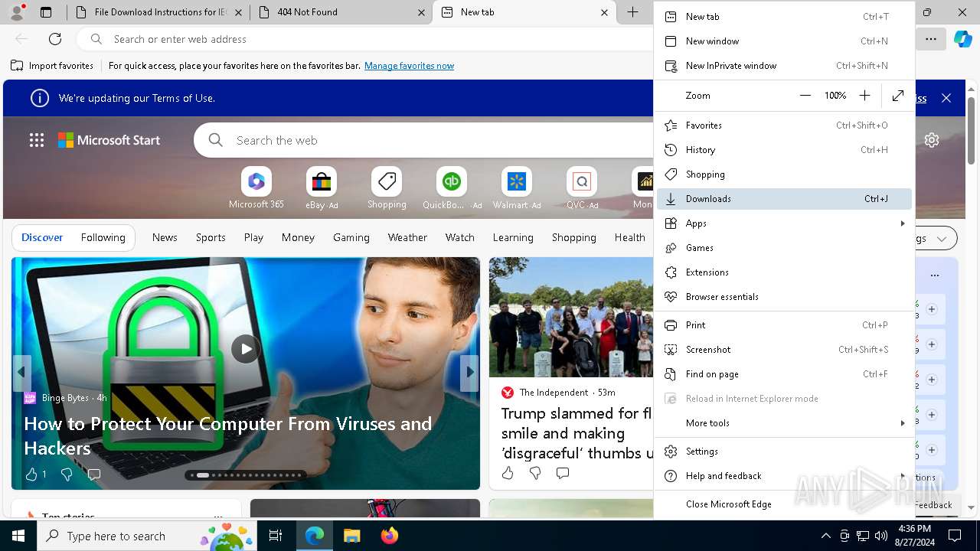Open the eBay shortcut tile

coord(322,188)
